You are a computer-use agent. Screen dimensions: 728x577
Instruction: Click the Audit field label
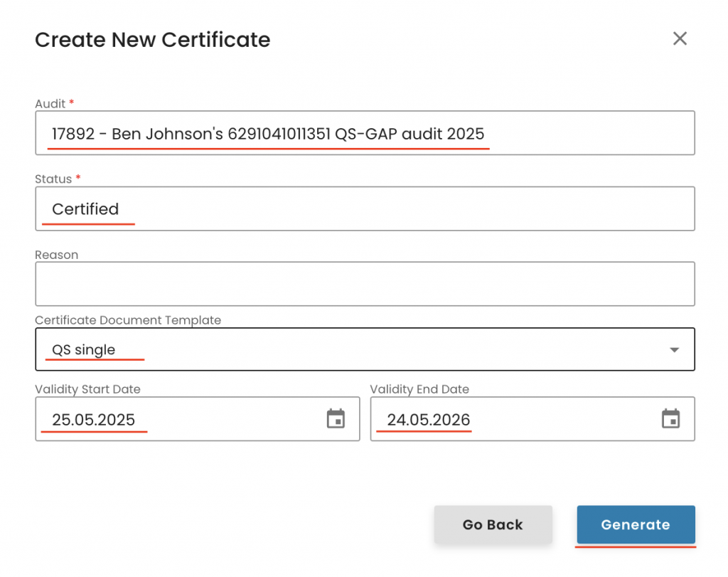(x=50, y=104)
